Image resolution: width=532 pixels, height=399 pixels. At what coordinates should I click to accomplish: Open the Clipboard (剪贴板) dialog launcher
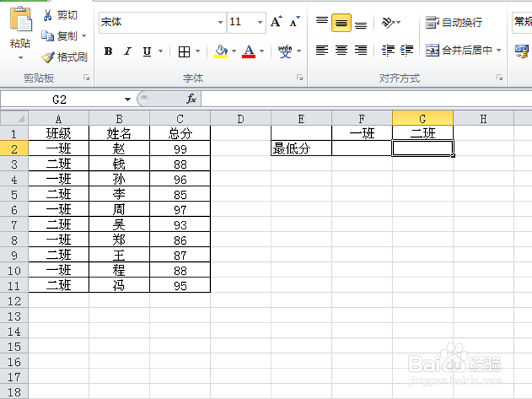click(x=86, y=78)
